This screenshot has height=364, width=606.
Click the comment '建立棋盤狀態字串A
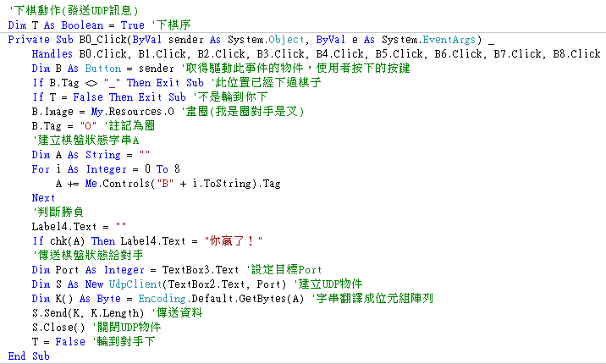[85, 141]
